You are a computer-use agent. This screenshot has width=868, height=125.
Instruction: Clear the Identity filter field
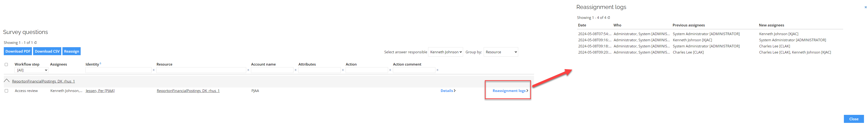154,70
